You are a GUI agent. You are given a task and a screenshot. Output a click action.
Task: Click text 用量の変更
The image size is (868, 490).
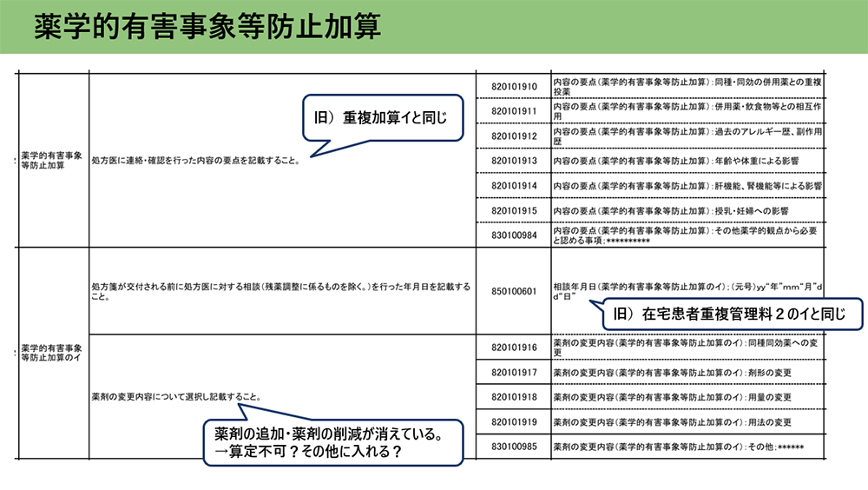point(770,397)
